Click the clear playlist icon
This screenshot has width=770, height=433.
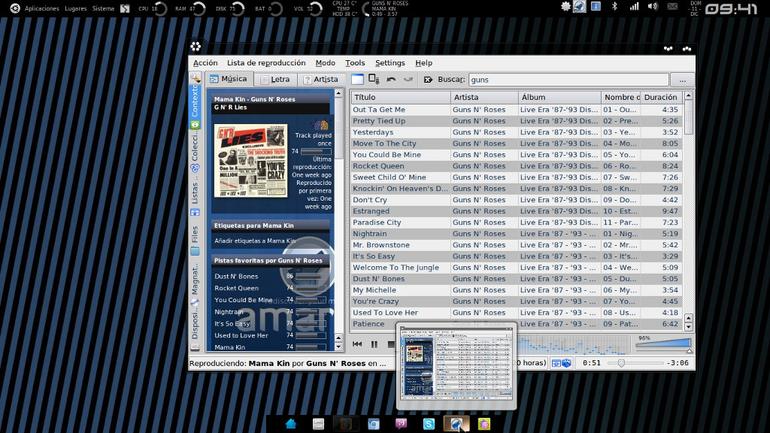click(x=358, y=79)
